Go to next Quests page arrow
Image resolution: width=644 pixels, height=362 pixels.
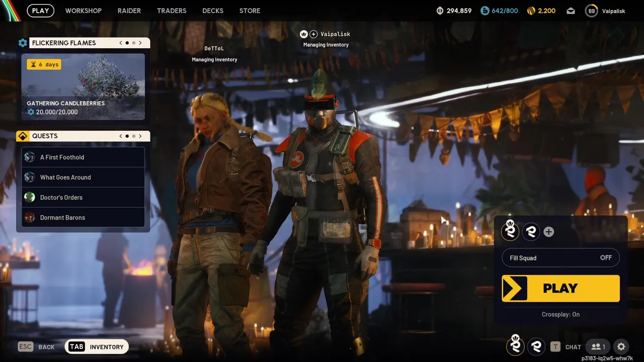[x=140, y=136]
